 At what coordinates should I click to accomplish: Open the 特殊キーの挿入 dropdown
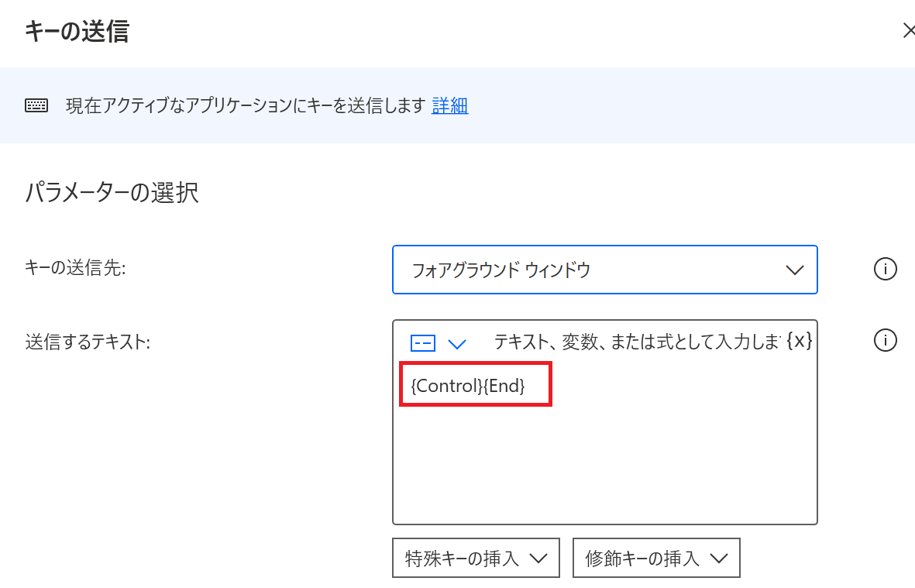pos(476,558)
